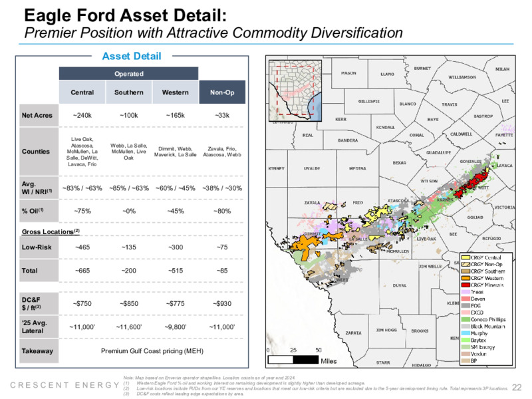The width and height of the screenshot is (532, 399).
Task: Select the 'Operated' header cell
Action: pos(128,74)
